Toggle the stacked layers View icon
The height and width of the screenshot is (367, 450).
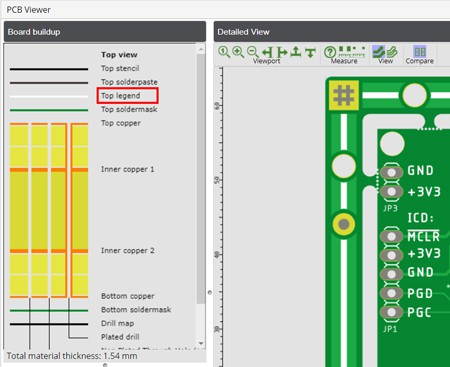pos(392,52)
